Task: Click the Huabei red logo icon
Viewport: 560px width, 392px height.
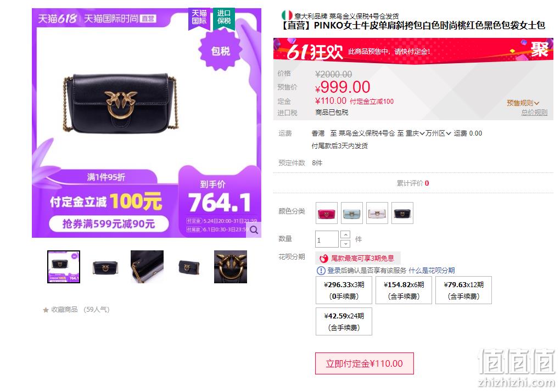Action: coord(323,259)
